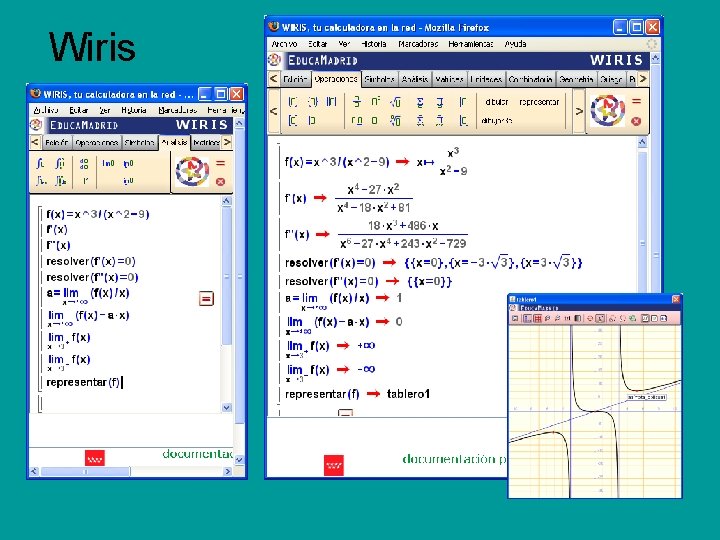Open the Marcadores menu in the large Firefox window

pos(418,44)
